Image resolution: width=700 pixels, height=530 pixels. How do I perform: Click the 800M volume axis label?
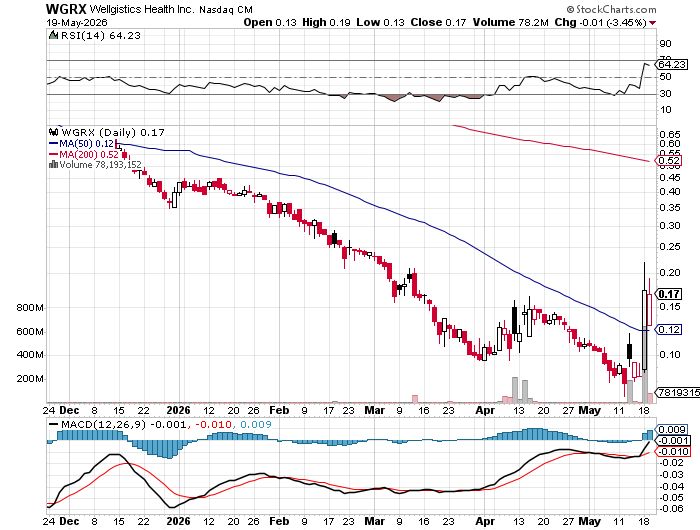(30, 308)
